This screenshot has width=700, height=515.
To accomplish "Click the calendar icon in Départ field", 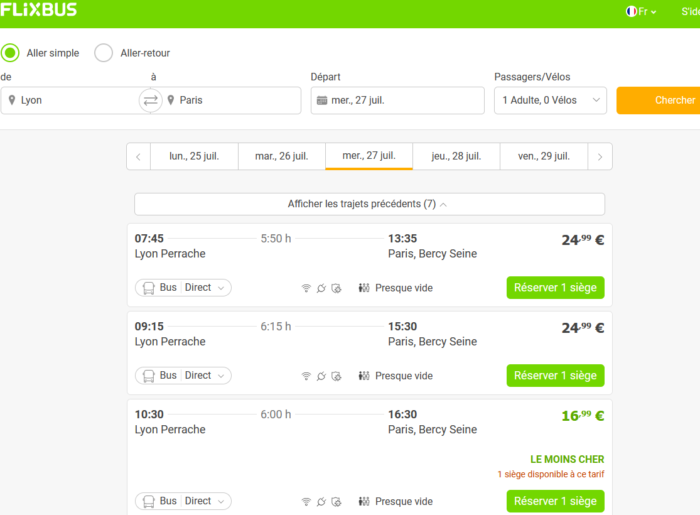I will (x=321, y=100).
